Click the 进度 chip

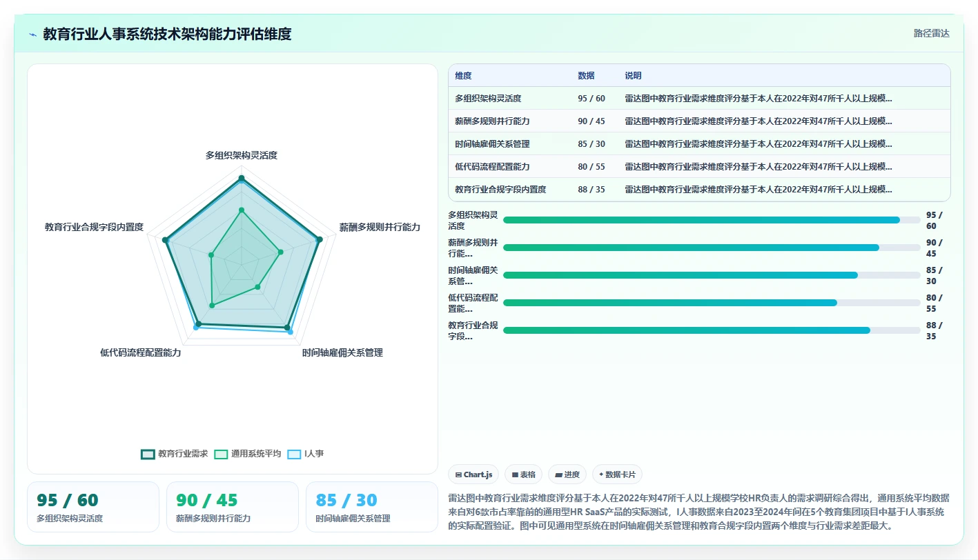click(567, 474)
